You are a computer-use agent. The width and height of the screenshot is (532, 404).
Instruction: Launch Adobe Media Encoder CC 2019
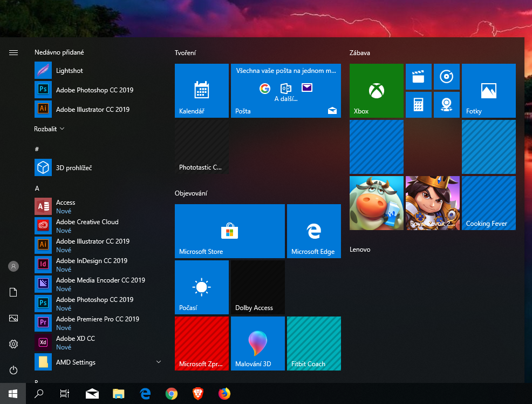point(98,284)
